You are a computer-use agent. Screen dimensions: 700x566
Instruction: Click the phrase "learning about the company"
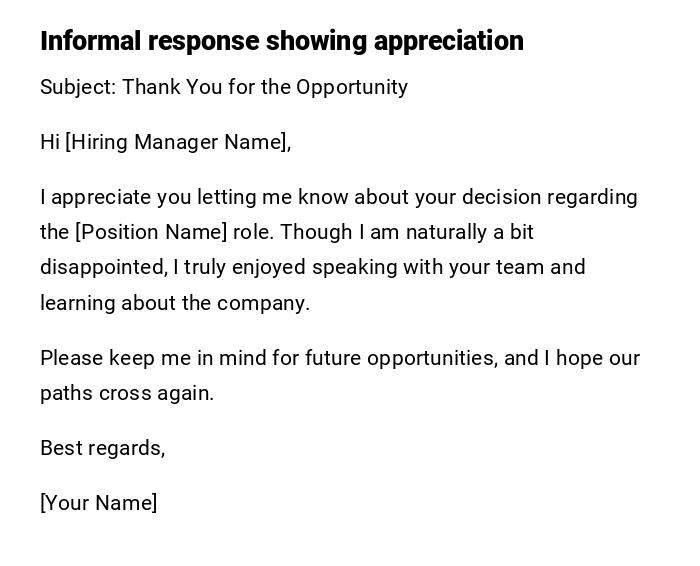click(174, 303)
